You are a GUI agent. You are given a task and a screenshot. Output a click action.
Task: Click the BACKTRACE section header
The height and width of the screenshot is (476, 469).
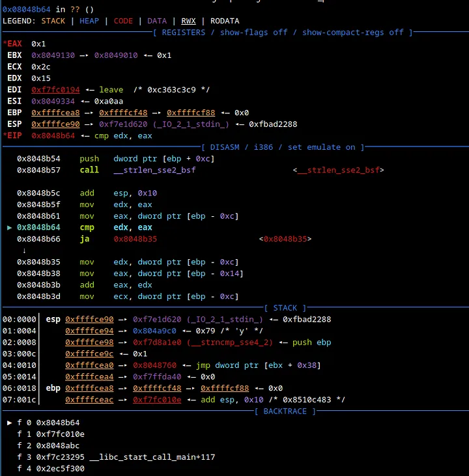tap(285, 412)
